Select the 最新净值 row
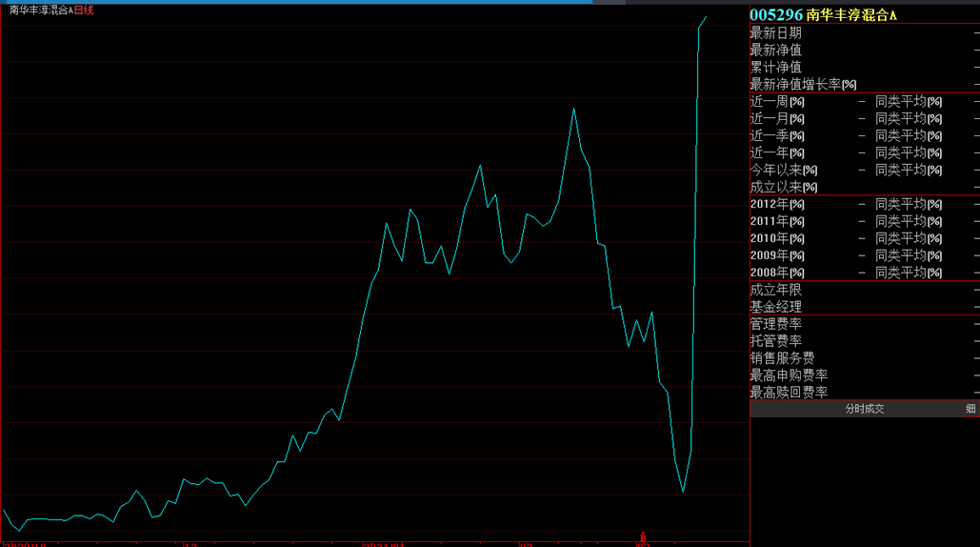 865,50
